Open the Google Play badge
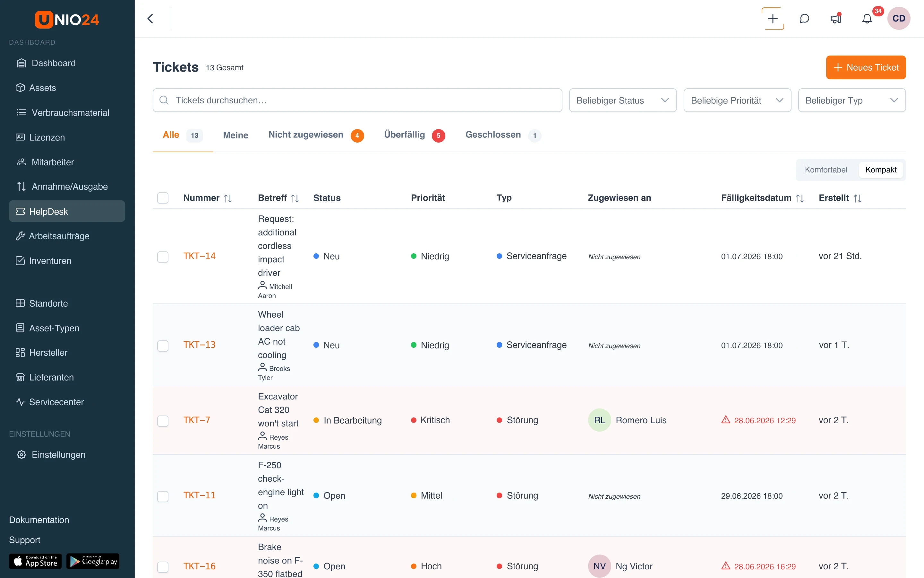The width and height of the screenshot is (924, 578). point(93,561)
